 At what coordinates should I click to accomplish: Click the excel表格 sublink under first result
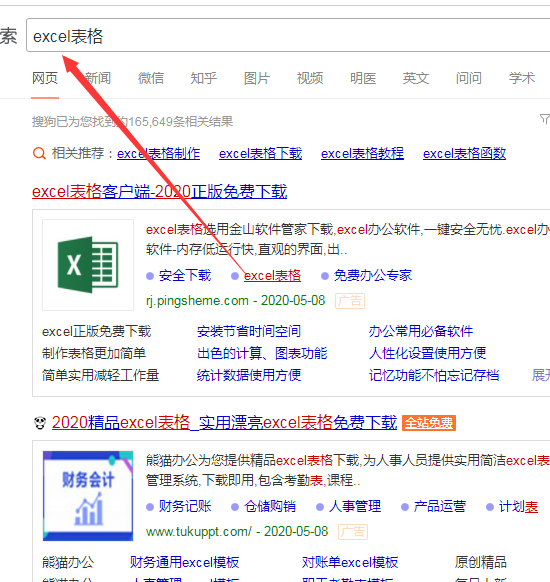click(272, 275)
